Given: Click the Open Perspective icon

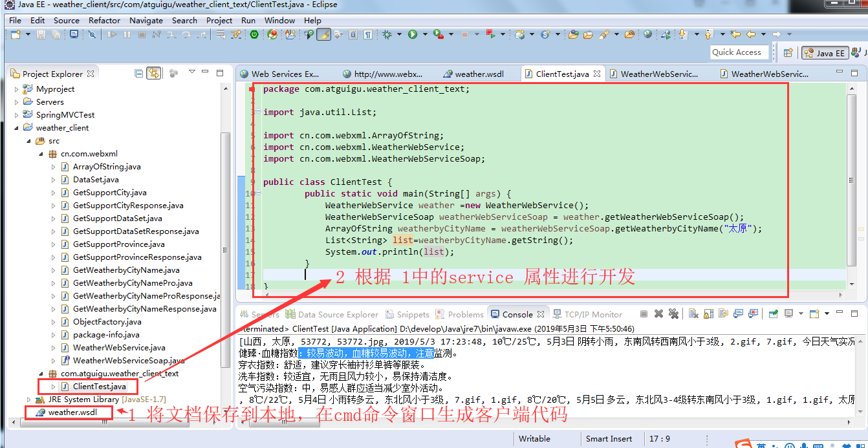Looking at the screenshot, I should 788,53.
